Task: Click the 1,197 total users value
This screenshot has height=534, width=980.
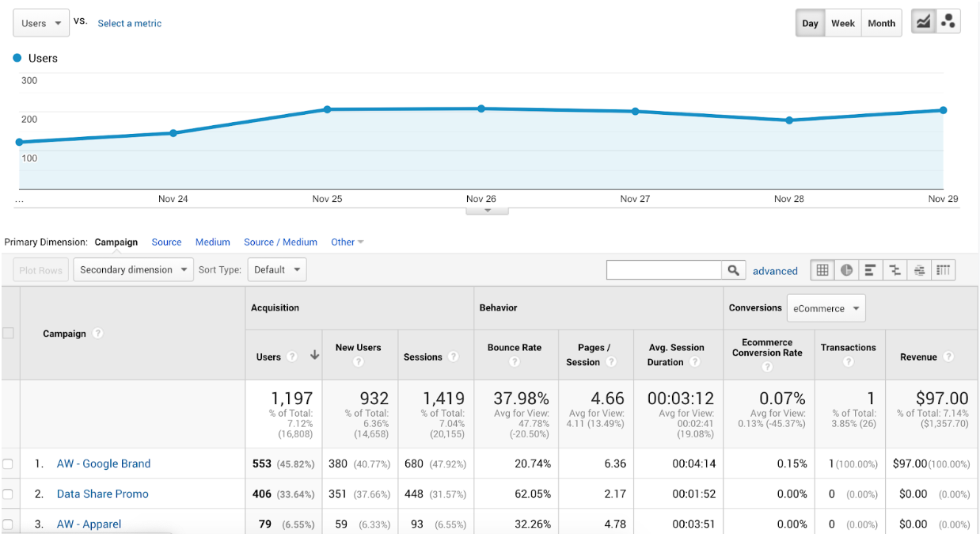Action: click(x=291, y=399)
